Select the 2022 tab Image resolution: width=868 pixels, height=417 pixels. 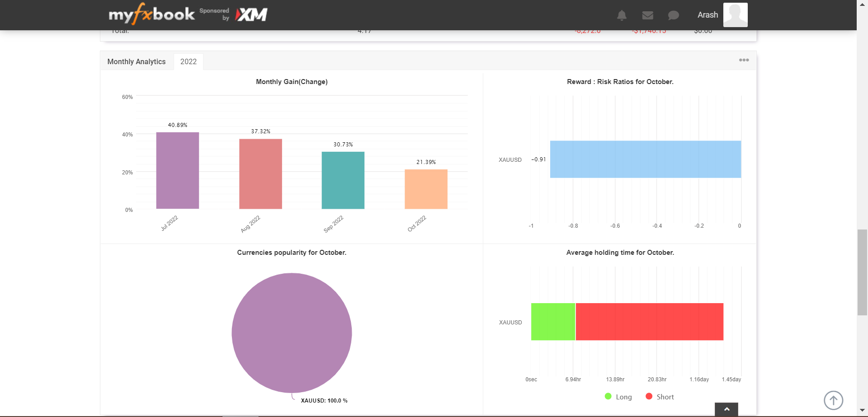pos(189,62)
